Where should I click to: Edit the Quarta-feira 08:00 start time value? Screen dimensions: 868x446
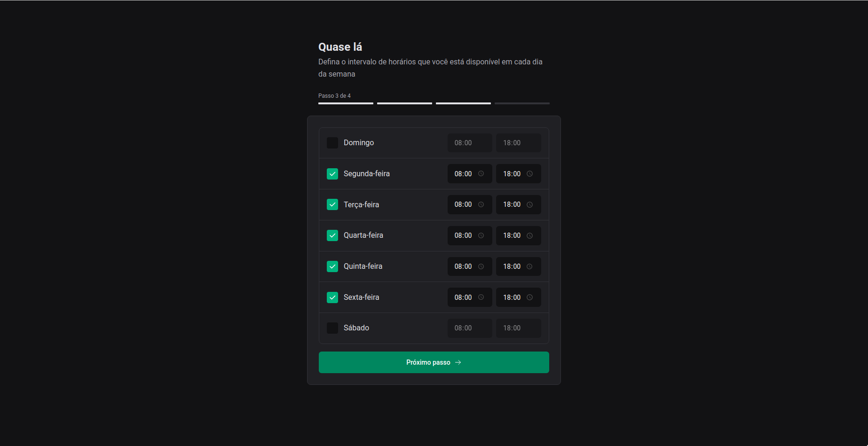pyautogui.click(x=463, y=235)
